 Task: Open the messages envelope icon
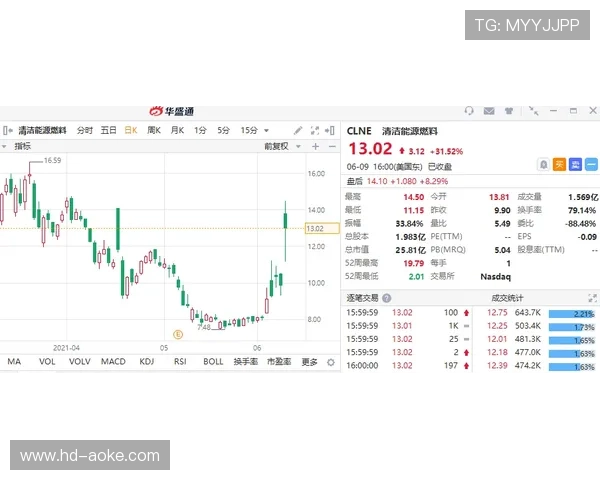click(489, 111)
